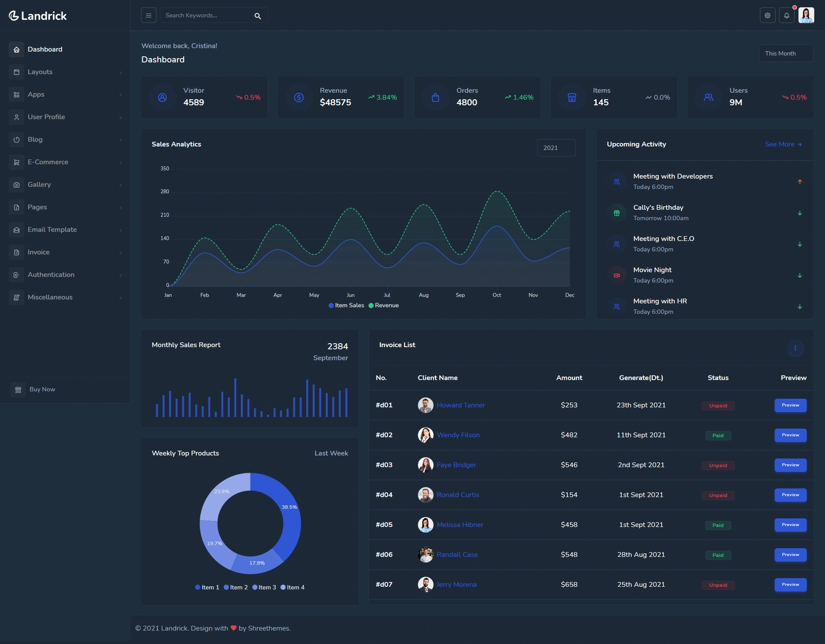Toggle Revenue series in chart legend
The image size is (825, 644).
pyautogui.click(x=384, y=305)
